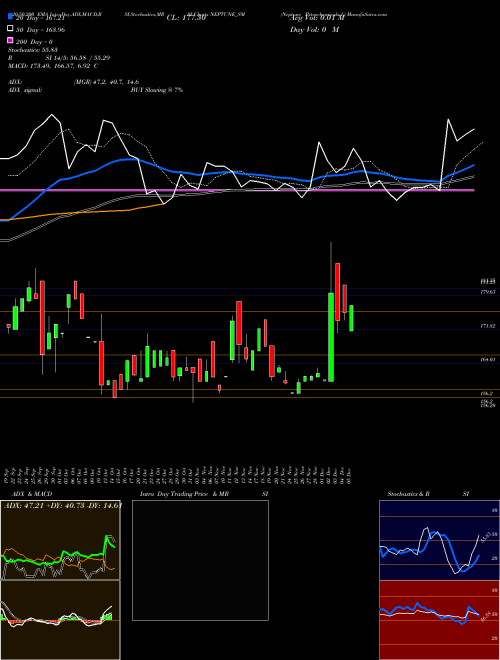Select the '20 Day = 167.21' label

tap(40, 18)
